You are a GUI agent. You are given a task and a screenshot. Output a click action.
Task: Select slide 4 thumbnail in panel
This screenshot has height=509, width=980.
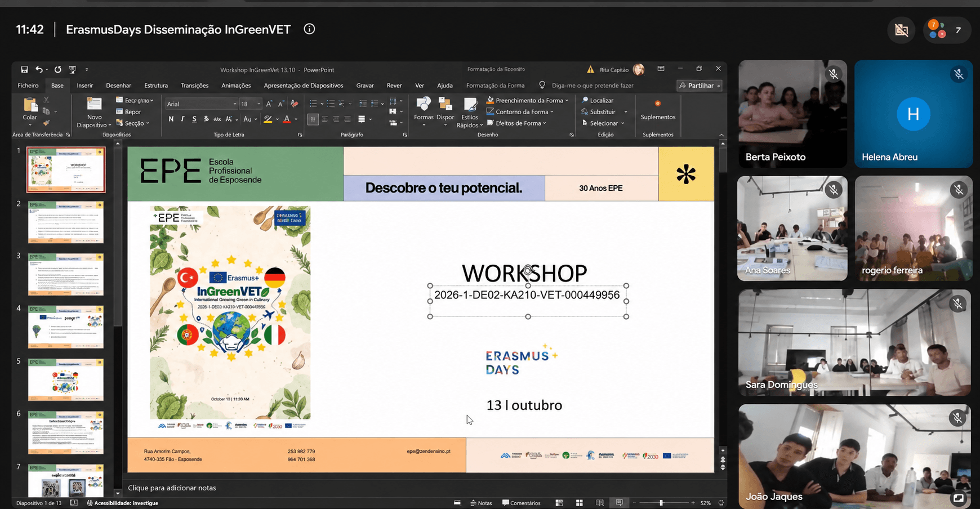(x=66, y=327)
